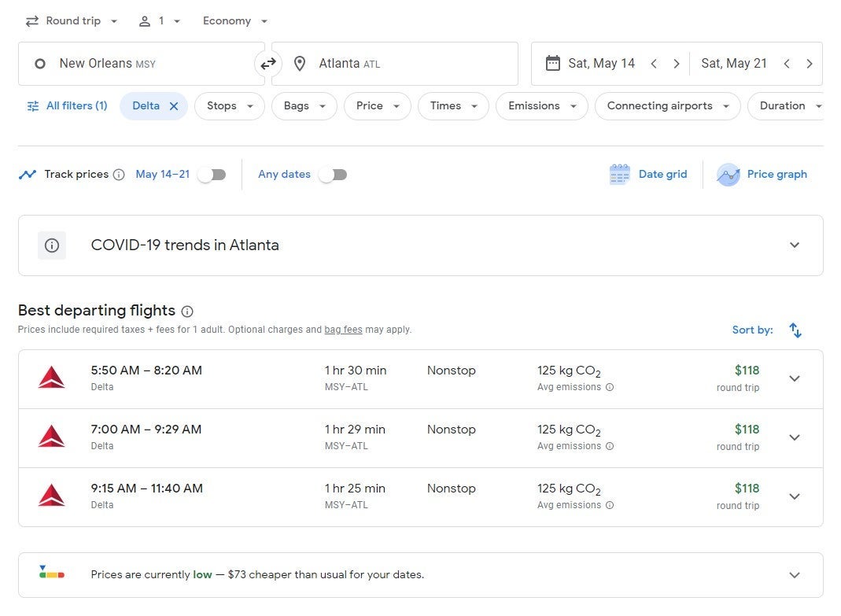Remove the Delta airline filter
This screenshot has height=616, width=841.
[174, 106]
